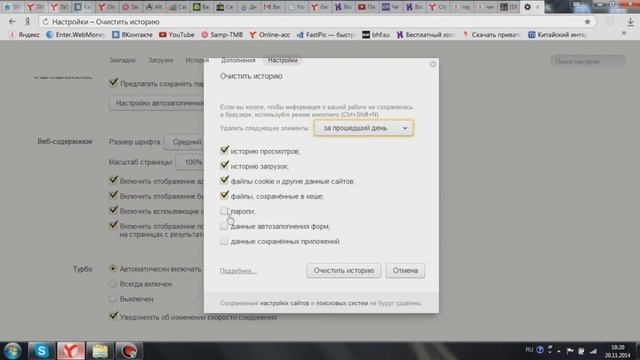Open the time period dropdown
The height and width of the screenshot is (360, 640).
(x=364, y=128)
